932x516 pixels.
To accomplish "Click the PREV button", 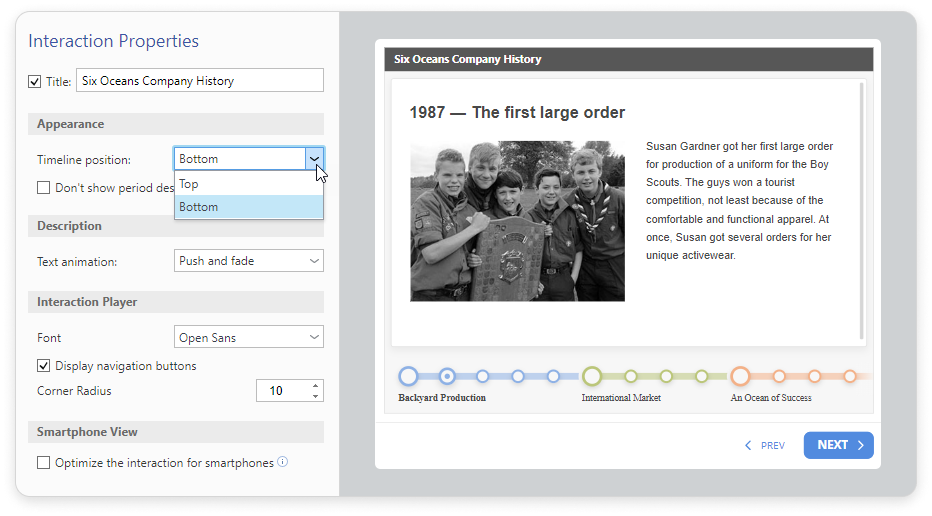I will [765, 446].
